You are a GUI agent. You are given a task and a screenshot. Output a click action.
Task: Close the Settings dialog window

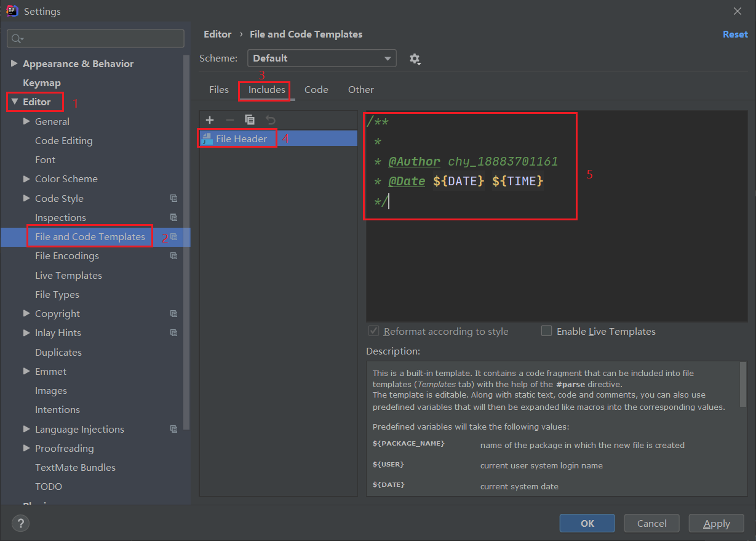point(738,11)
